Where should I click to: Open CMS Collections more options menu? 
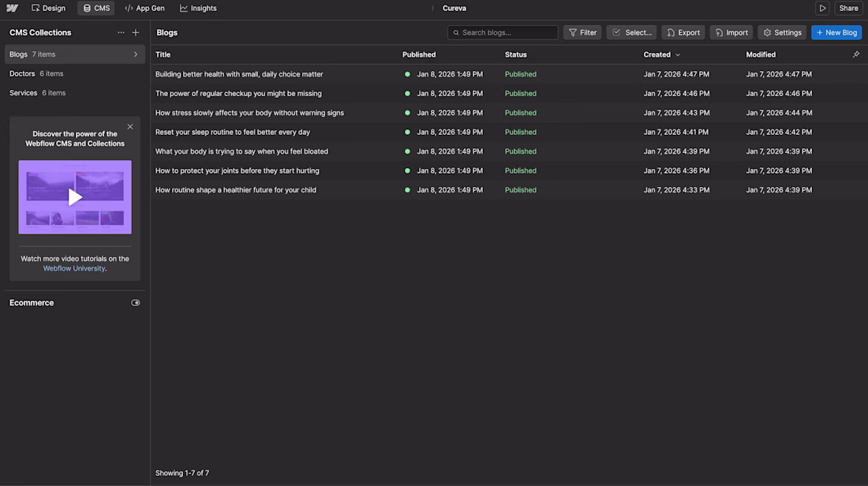click(121, 32)
